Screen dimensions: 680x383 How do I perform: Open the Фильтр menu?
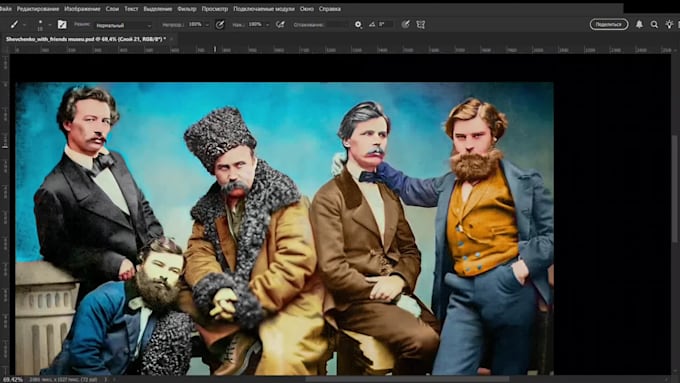pyautogui.click(x=187, y=9)
